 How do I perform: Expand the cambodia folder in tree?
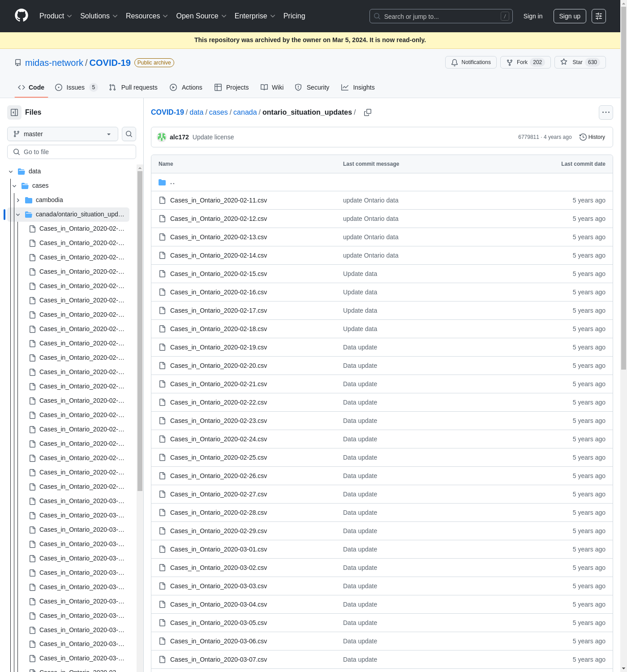point(18,200)
